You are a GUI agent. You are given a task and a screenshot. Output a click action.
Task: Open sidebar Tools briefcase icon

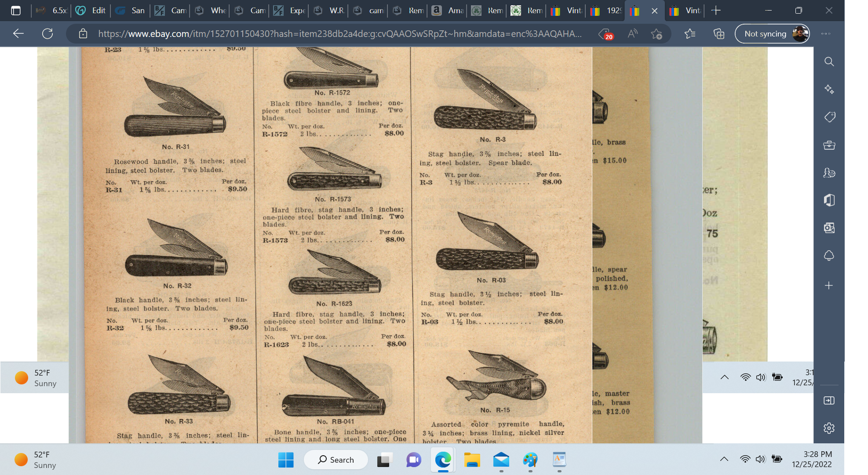829,145
